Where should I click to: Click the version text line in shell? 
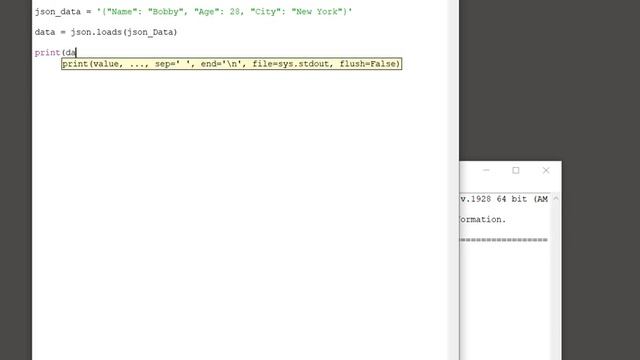point(504,199)
